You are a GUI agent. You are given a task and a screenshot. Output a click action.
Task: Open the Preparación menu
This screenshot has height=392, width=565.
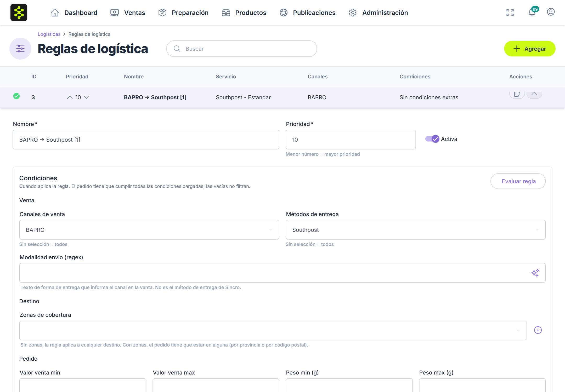click(184, 13)
